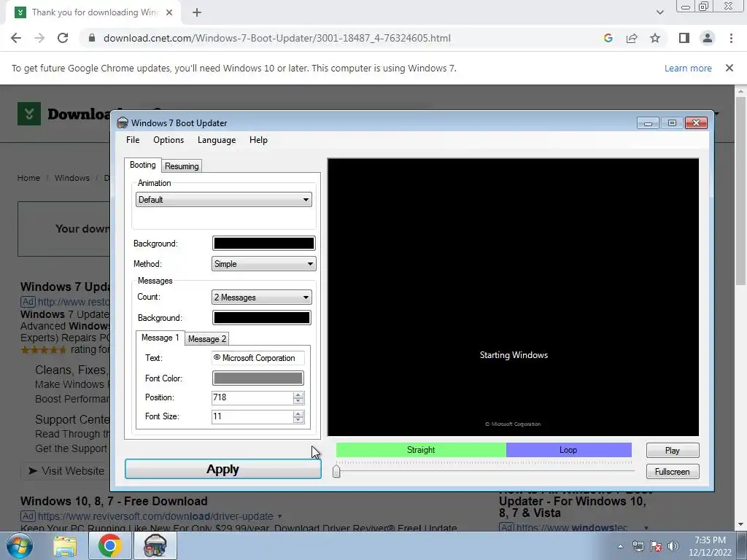Viewport: 747px width, 560px height.
Task: Click the animation frame slider handle
Action: [336, 472]
